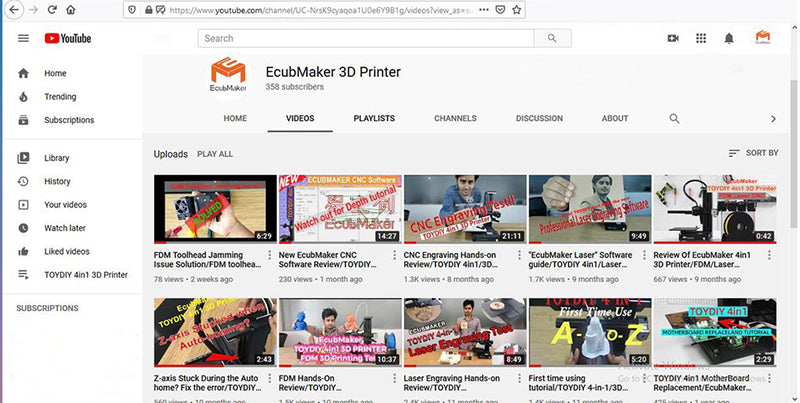The height and width of the screenshot is (403, 800).
Task: Click PLAY ALL
Action: [215, 154]
